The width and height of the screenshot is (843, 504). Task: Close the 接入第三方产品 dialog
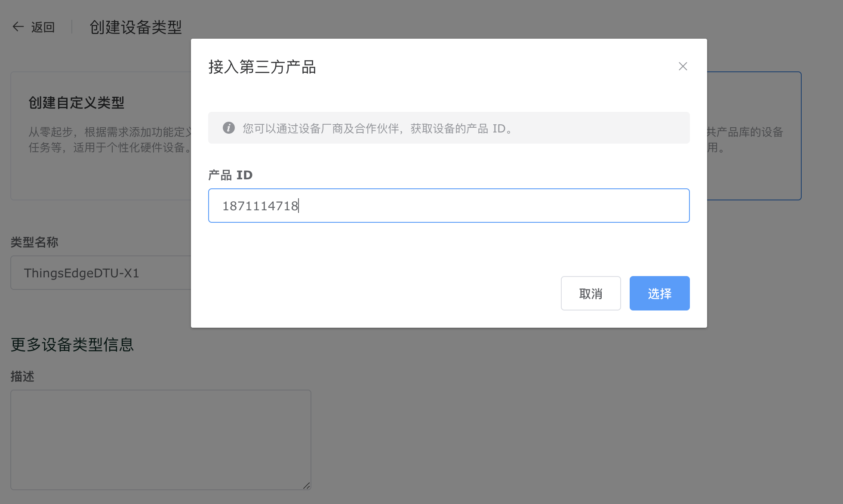(683, 66)
